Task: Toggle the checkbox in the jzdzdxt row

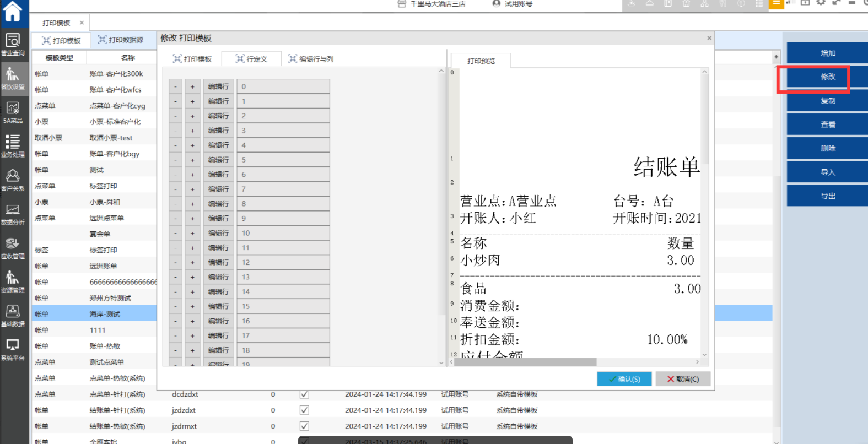Action: [x=304, y=410]
